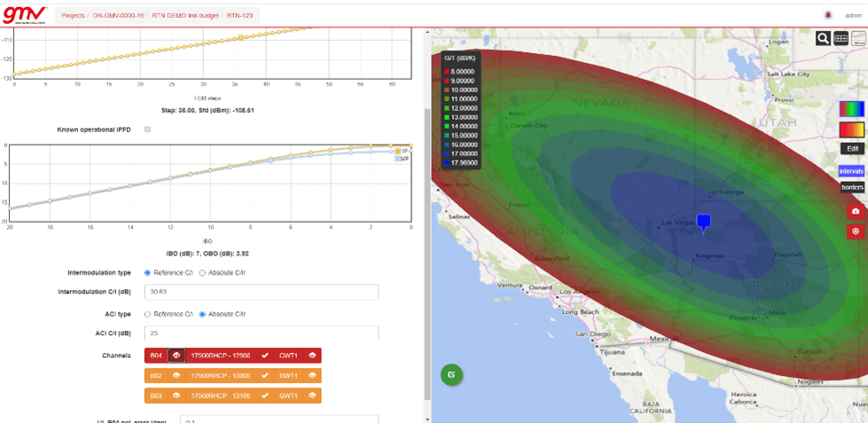This screenshot has height=423, width=868.
Task: Click GWT1 in the B02 channel row
Action: click(288, 375)
